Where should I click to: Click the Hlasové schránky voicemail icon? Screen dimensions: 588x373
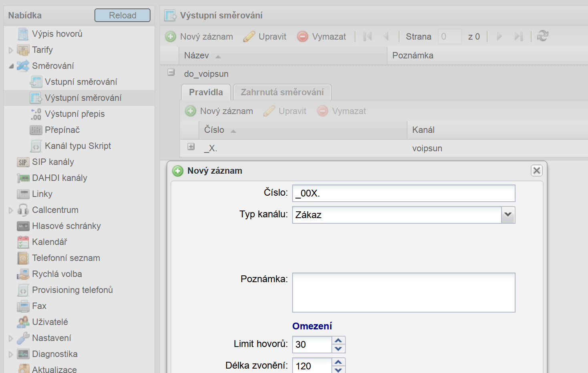[x=23, y=226]
